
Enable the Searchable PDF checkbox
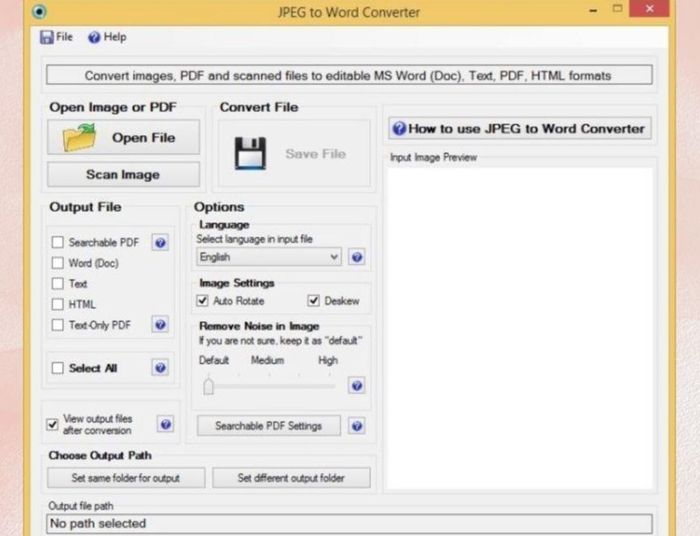pos(58,242)
